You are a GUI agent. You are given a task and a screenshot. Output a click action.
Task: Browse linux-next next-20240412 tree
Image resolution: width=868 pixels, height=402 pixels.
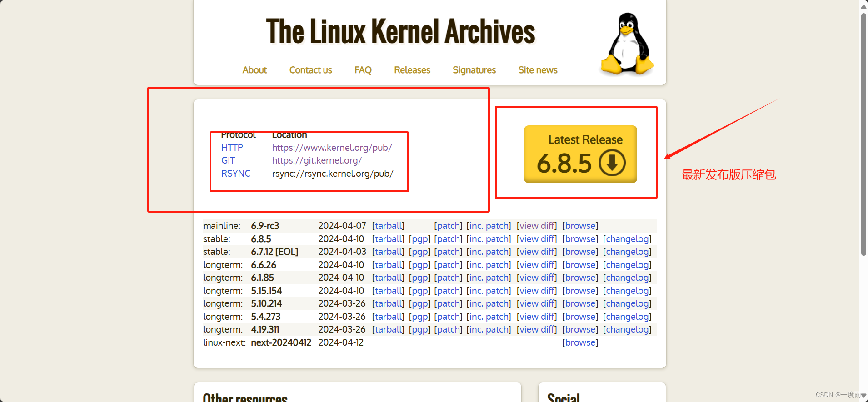[x=580, y=342]
